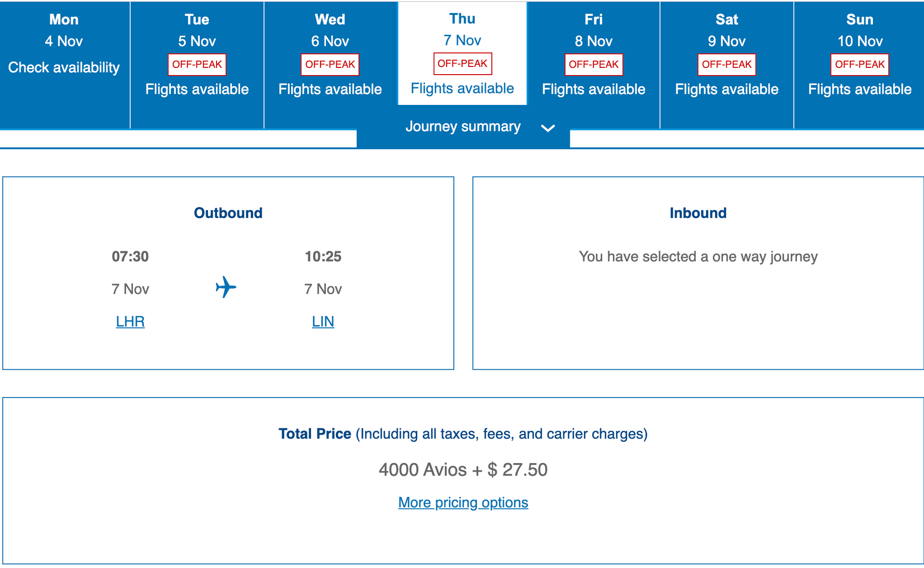The height and width of the screenshot is (568, 924).
Task: Click the LHR airport link
Action: [x=130, y=321]
